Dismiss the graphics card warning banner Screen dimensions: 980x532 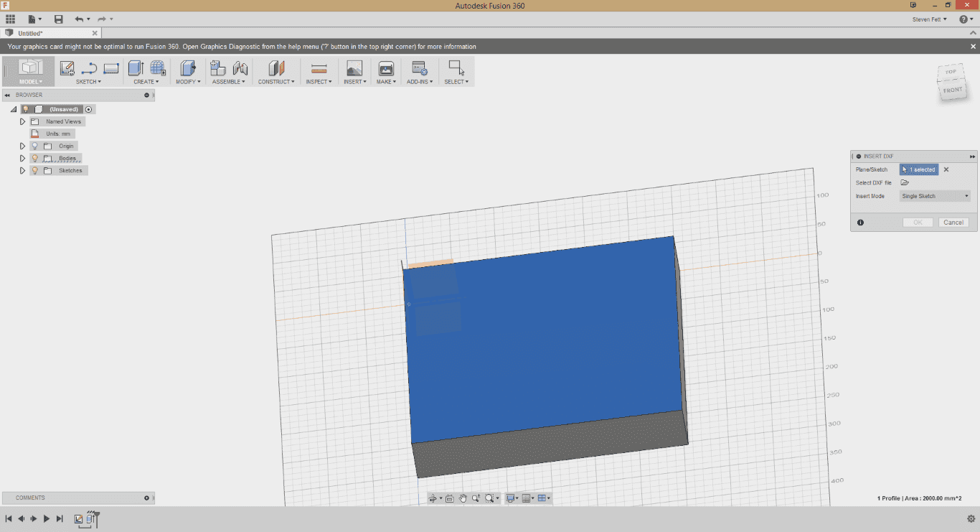973,47
